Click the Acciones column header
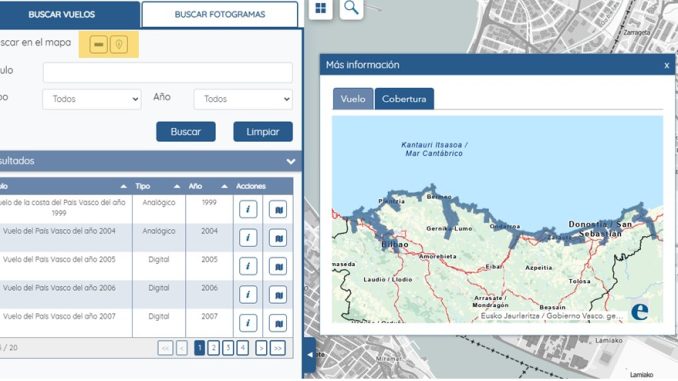The height and width of the screenshot is (381, 678). click(251, 186)
